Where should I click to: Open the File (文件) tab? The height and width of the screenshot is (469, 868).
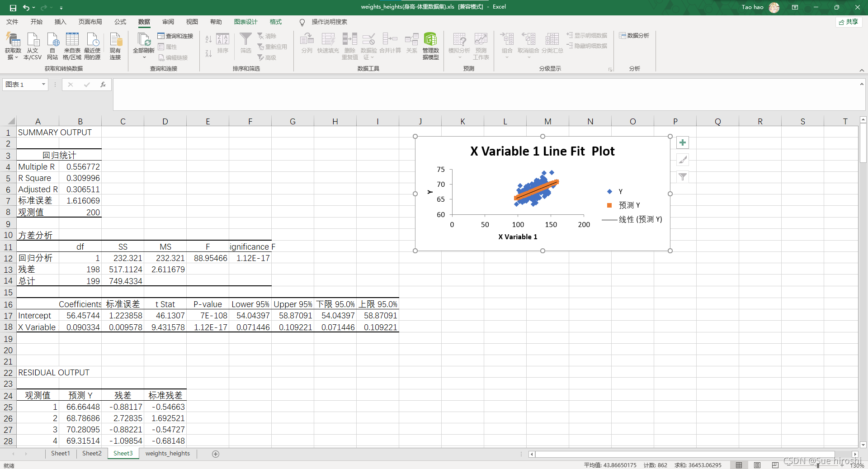pos(12,22)
